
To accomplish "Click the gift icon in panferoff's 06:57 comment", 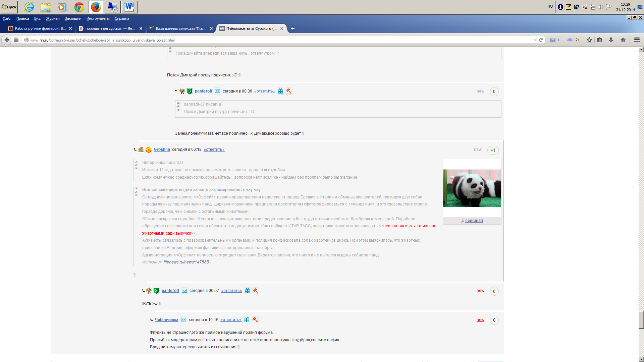I will (247, 291).
